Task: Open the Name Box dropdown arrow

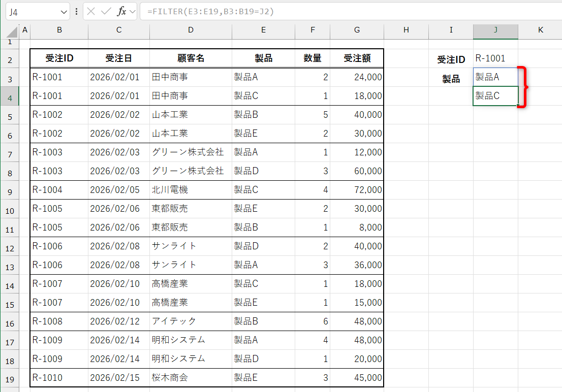Action: pyautogui.click(x=63, y=11)
